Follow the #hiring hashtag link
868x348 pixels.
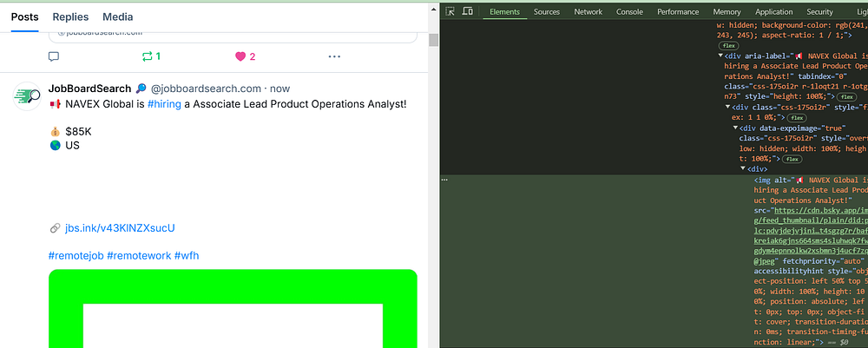(164, 104)
